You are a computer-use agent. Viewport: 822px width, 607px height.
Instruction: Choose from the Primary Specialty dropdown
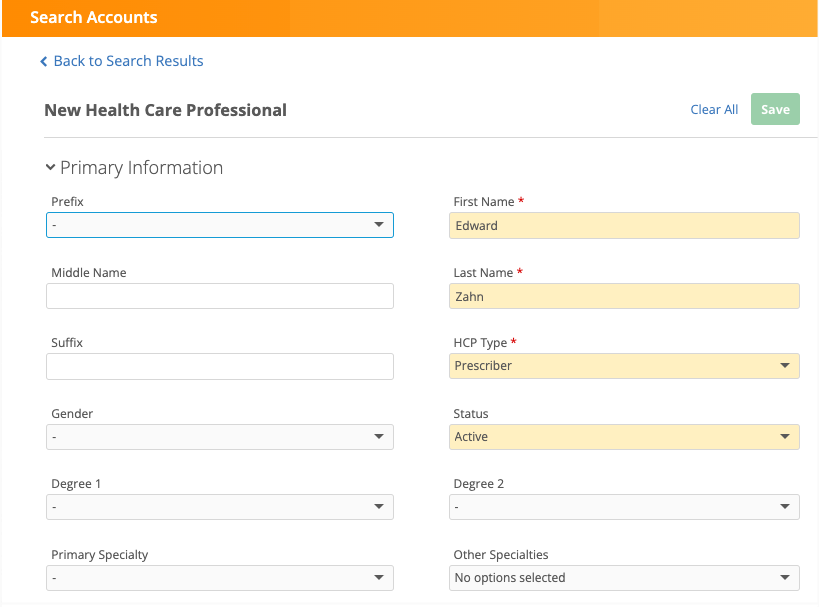[x=219, y=578]
